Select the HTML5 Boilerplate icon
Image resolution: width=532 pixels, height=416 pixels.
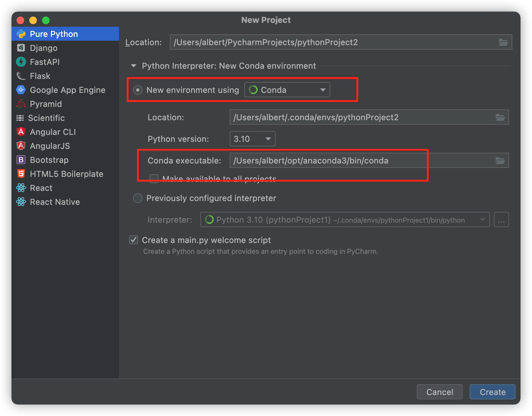(x=21, y=174)
